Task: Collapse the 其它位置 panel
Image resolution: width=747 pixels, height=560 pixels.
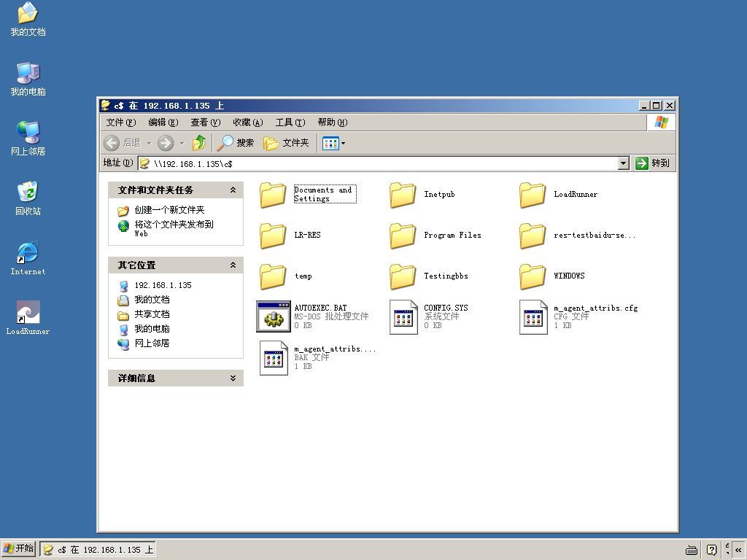Action: 233,265
